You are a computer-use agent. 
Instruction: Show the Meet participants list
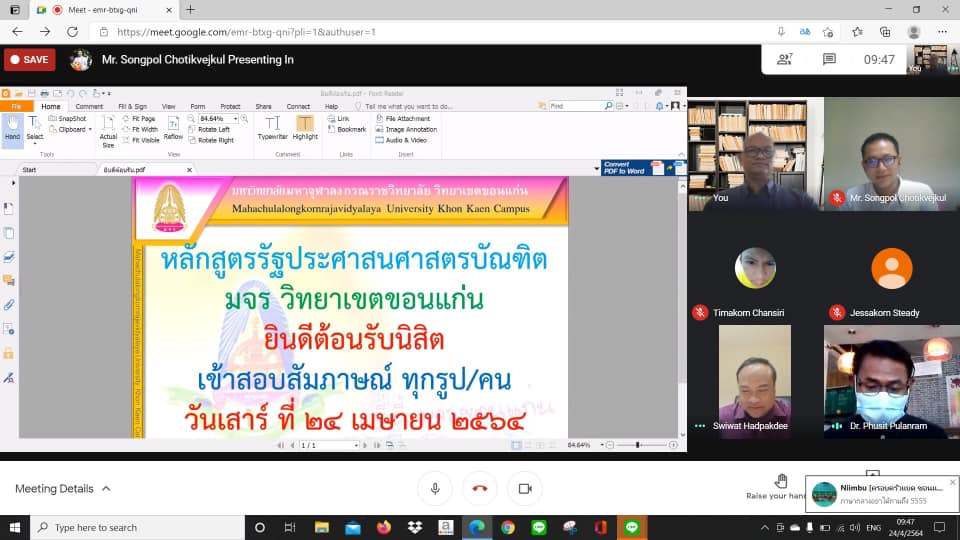tap(784, 59)
